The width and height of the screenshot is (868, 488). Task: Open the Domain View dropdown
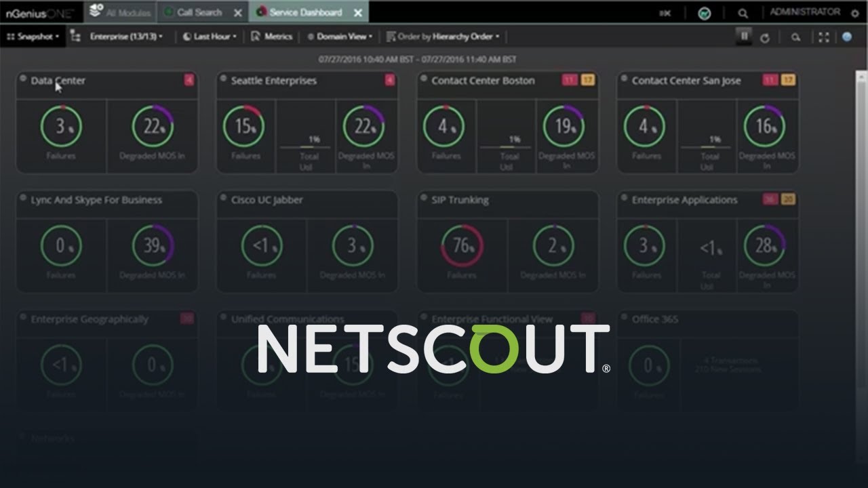340,37
